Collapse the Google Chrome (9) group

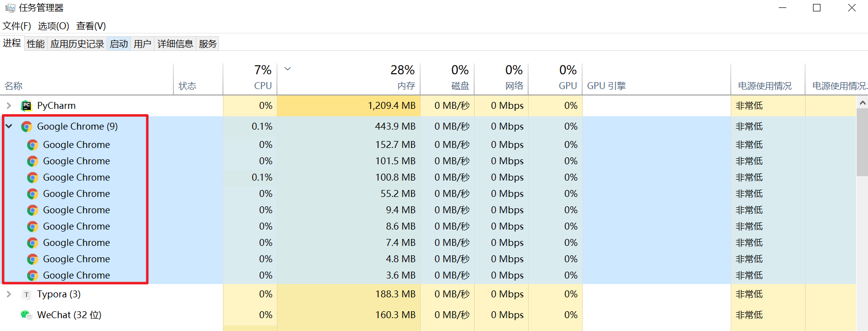coord(9,127)
